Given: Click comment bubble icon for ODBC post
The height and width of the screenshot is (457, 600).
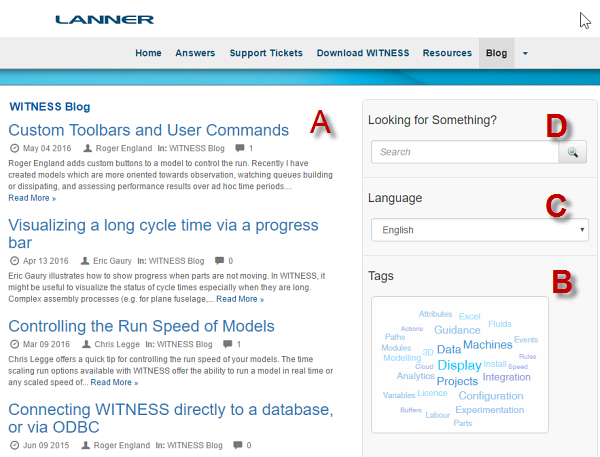Looking at the screenshot, I should click(238, 445).
